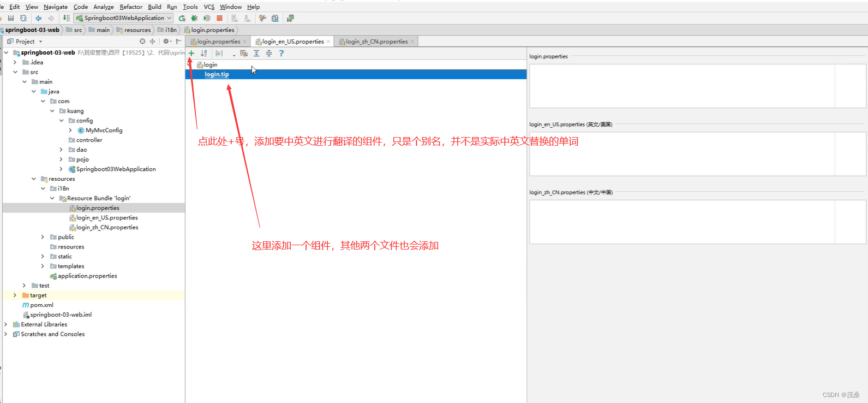Open the Navigate menu

pos(56,7)
